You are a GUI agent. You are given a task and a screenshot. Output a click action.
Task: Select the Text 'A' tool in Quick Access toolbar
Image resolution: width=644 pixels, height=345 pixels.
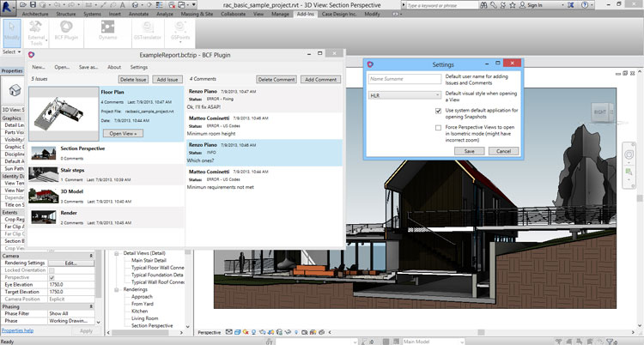123,5
